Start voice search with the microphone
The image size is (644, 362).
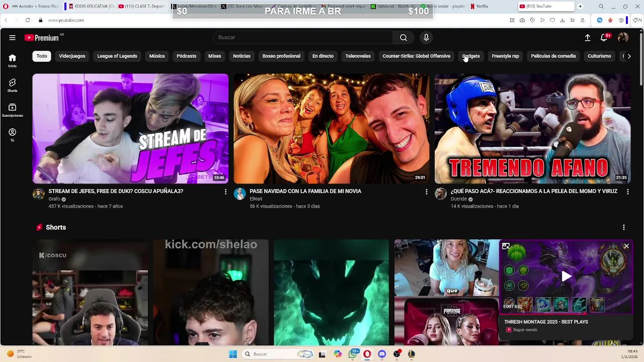tap(426, 38)
